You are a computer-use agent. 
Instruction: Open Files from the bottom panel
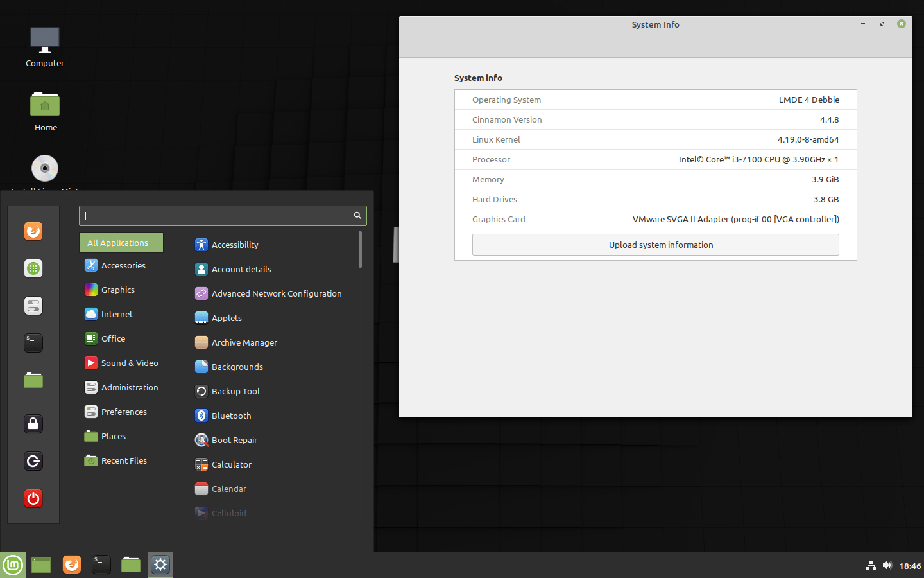[131, 565]
